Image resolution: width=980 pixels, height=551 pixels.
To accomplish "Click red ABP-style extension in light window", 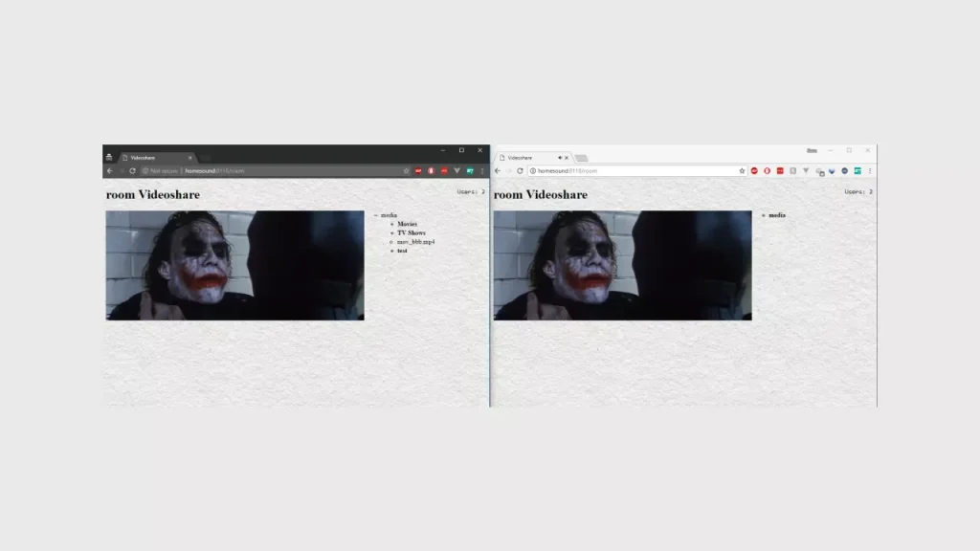I will click(754, 170).
